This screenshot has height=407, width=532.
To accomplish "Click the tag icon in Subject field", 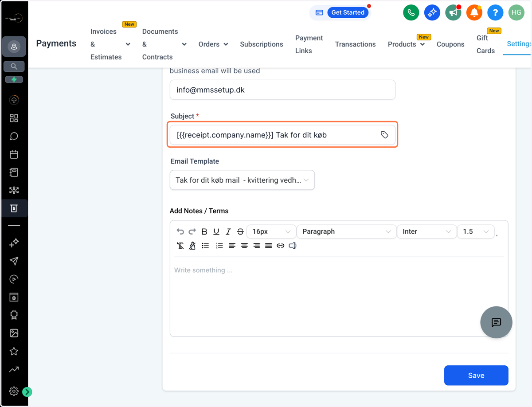I will tap(384, 135).
